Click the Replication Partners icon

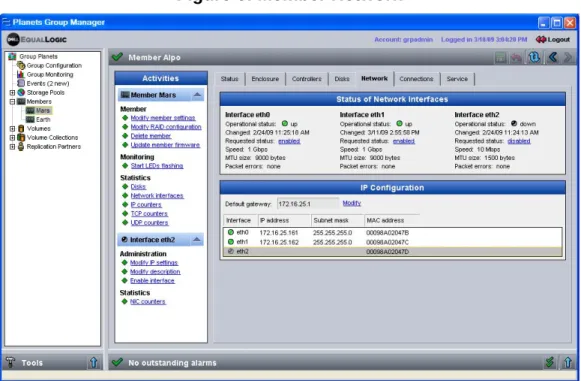[21, 146]
